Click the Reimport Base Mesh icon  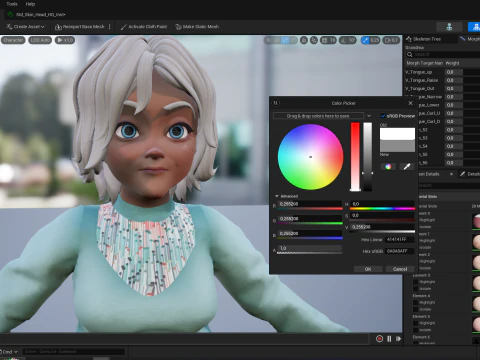coord(58,27)
